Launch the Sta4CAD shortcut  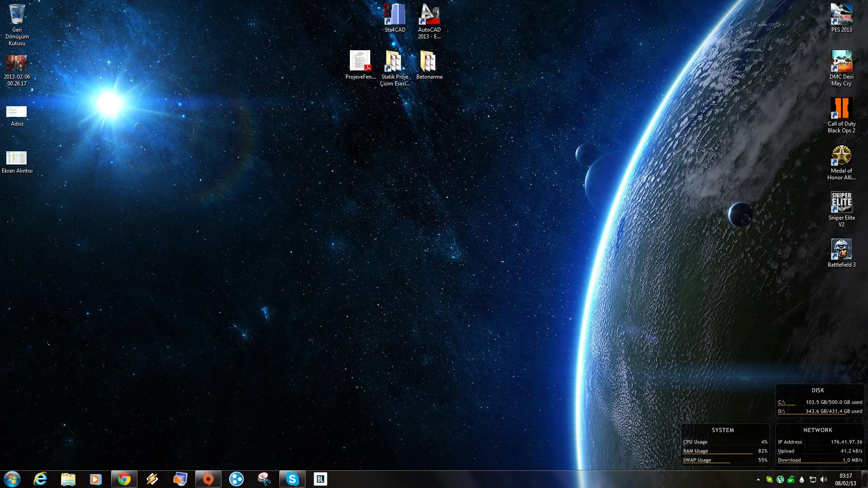[x=395, y=18]
